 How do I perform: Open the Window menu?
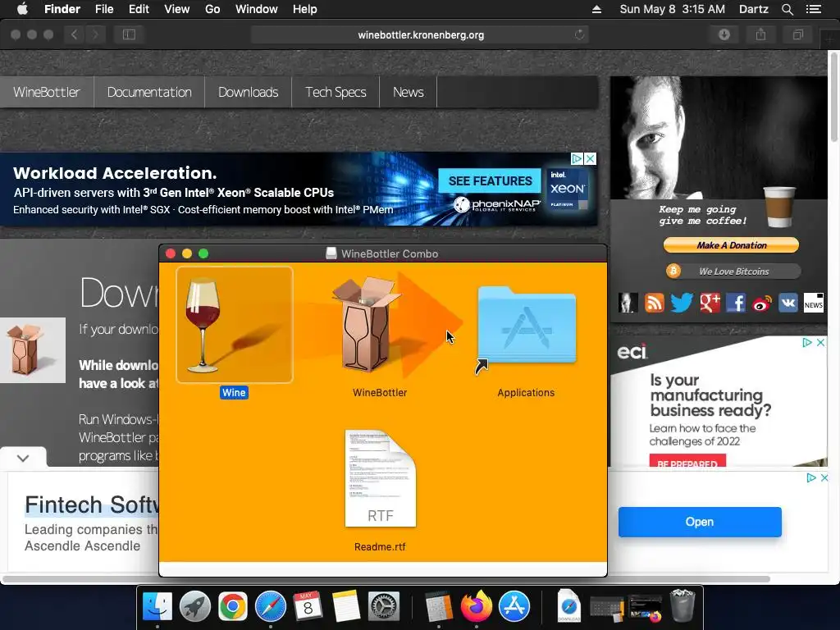point(257,9)
